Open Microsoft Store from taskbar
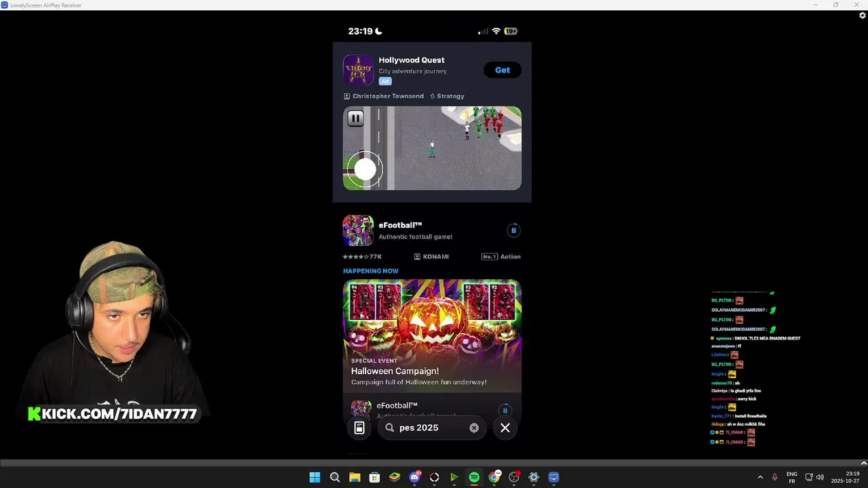 pos(374,477)
